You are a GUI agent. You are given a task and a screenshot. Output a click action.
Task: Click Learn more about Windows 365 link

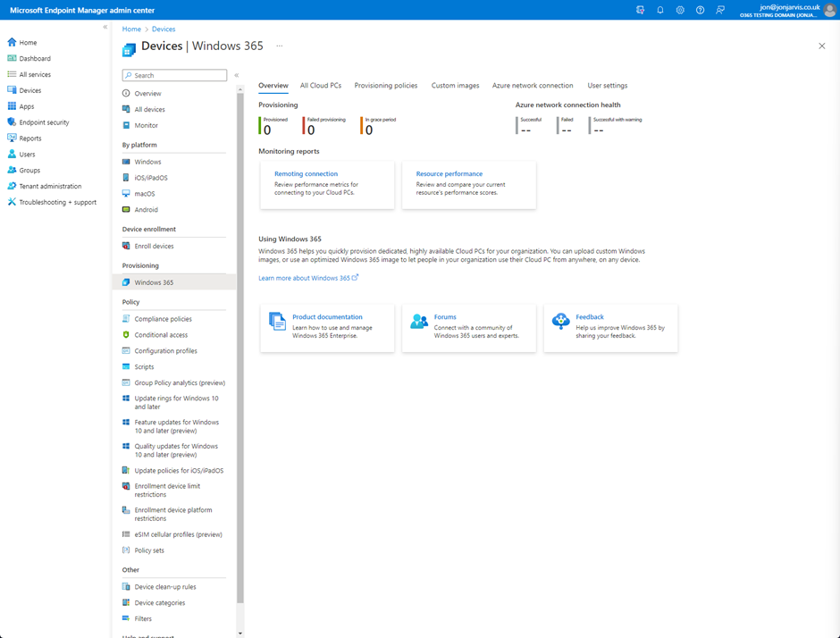308,278
